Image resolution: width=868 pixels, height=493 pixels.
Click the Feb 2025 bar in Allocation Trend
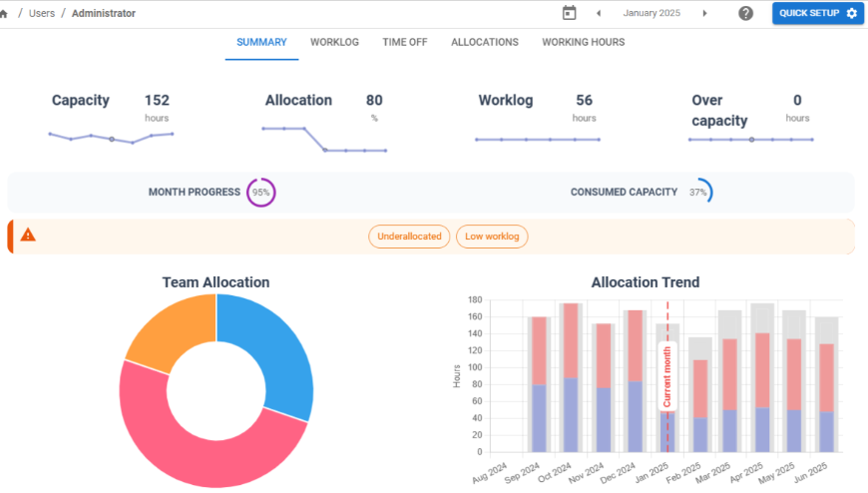[700, 394]
